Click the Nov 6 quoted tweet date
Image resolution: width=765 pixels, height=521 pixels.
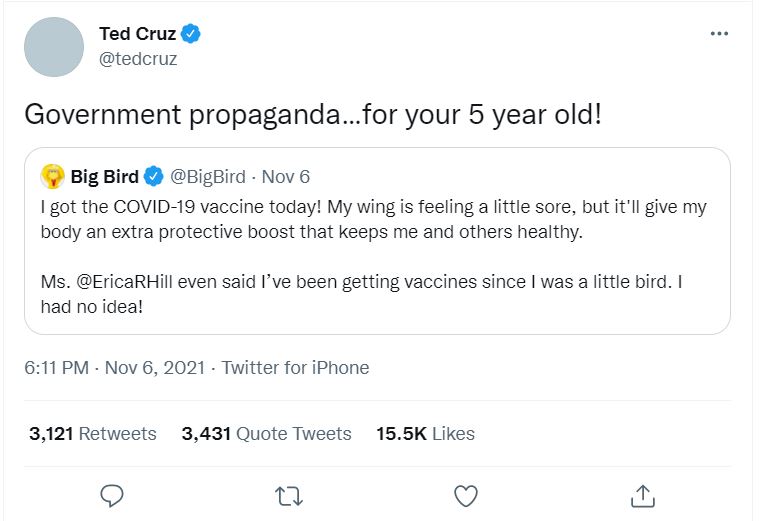click(285, 177)
